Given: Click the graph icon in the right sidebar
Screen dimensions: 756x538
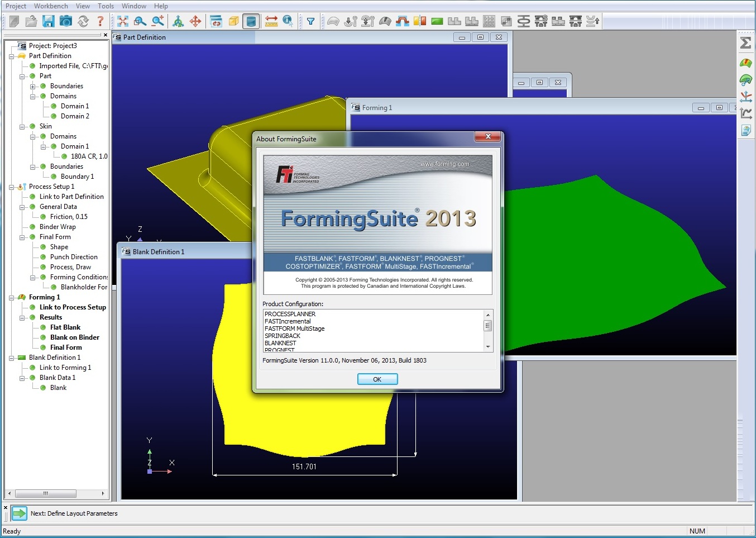Looking at the screenshot, I should coord(746,113).
